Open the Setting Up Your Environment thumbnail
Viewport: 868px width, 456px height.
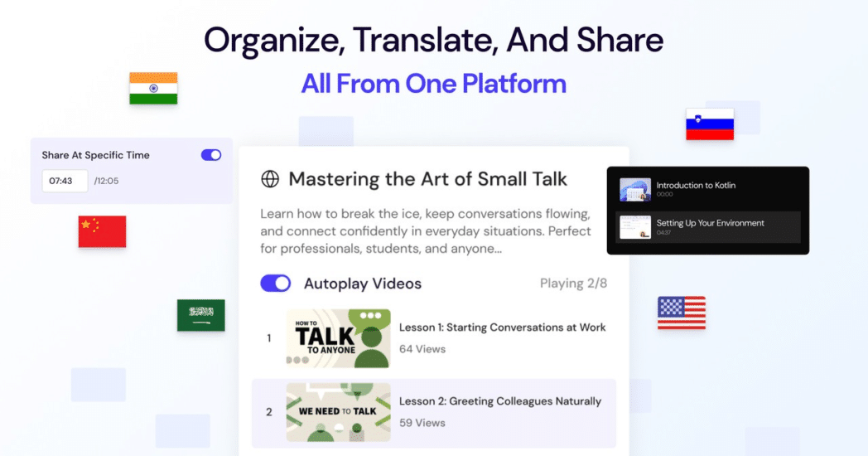tap(635, 227)
